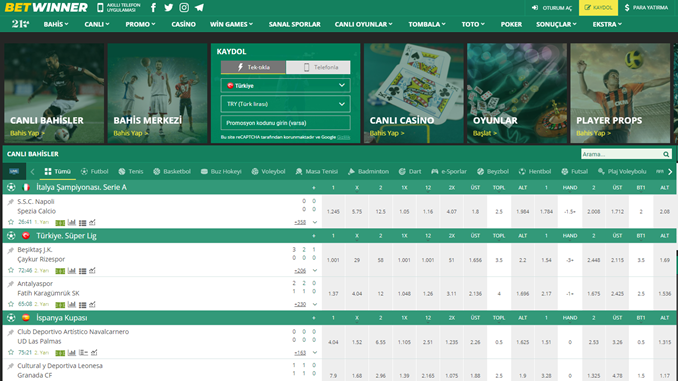This screenshot has width=678, height=381.
Task: Favorite the Beşiktaş vs Rizespor match star
Action: pos(11,270)
